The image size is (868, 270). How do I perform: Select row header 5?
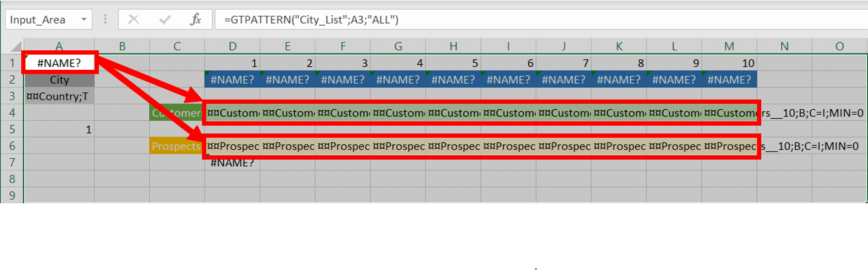pyautogui.click(x=12, y=129)
